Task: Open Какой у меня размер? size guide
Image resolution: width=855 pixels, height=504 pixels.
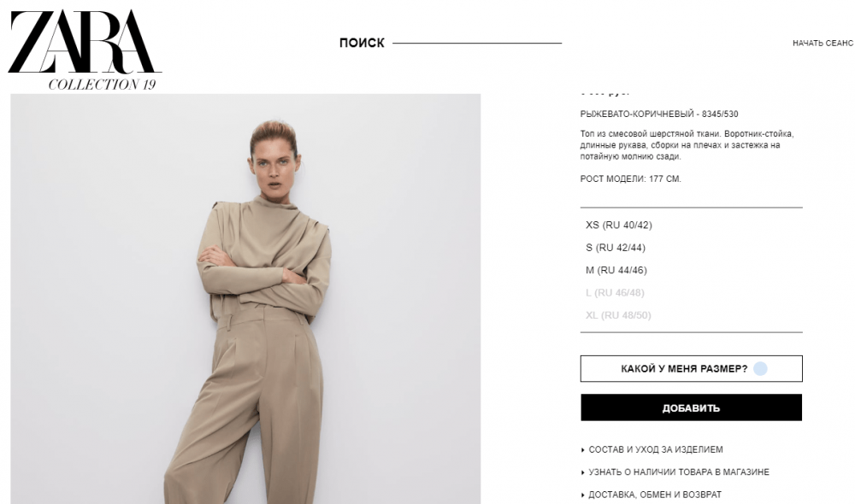Action: coord(691,369)
